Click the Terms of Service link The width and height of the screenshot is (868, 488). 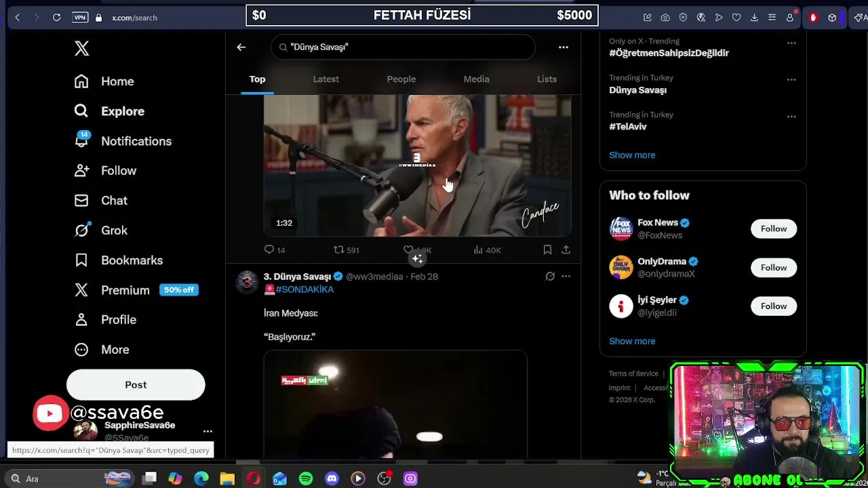pyautogui.click(x=633, y=373)
